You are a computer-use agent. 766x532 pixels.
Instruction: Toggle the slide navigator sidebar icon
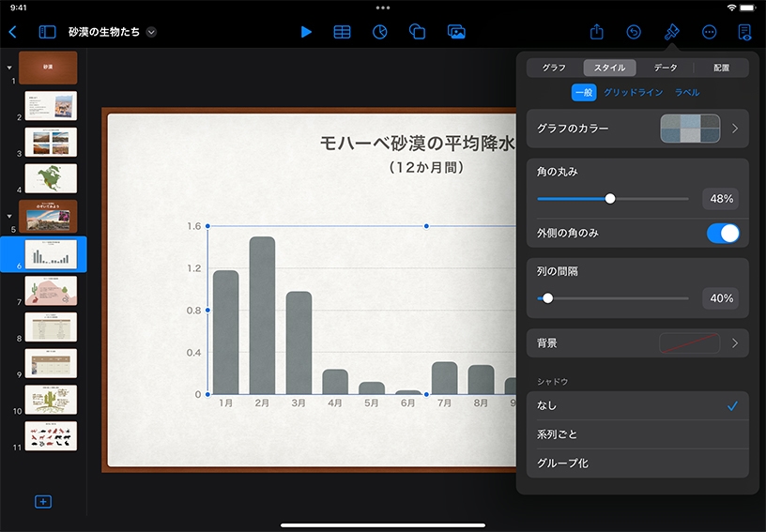pos(47,32)
